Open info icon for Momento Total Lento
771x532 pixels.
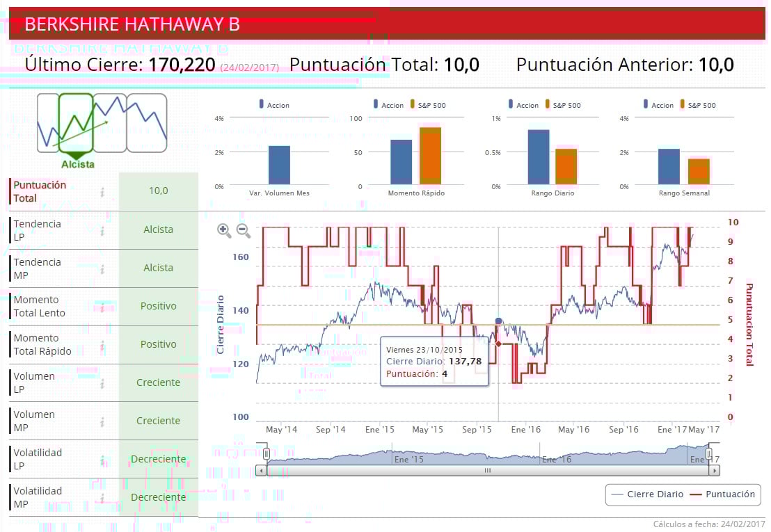102,307
